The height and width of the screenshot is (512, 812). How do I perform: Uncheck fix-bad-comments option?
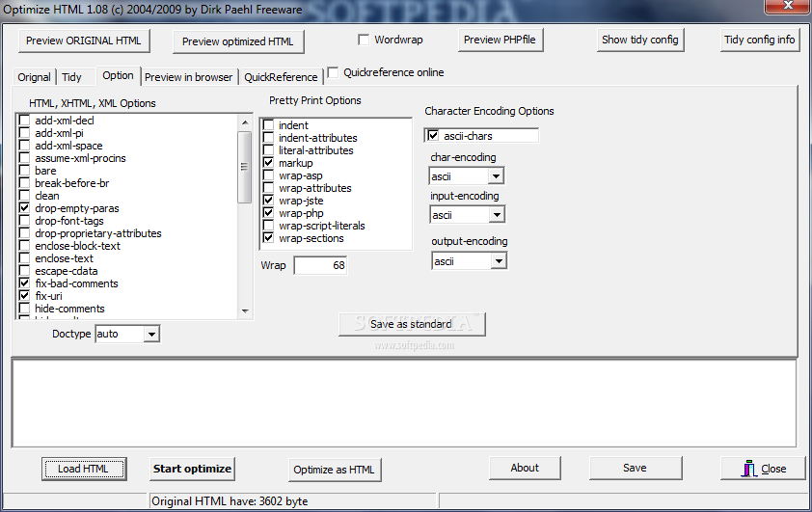click(24, 283)
